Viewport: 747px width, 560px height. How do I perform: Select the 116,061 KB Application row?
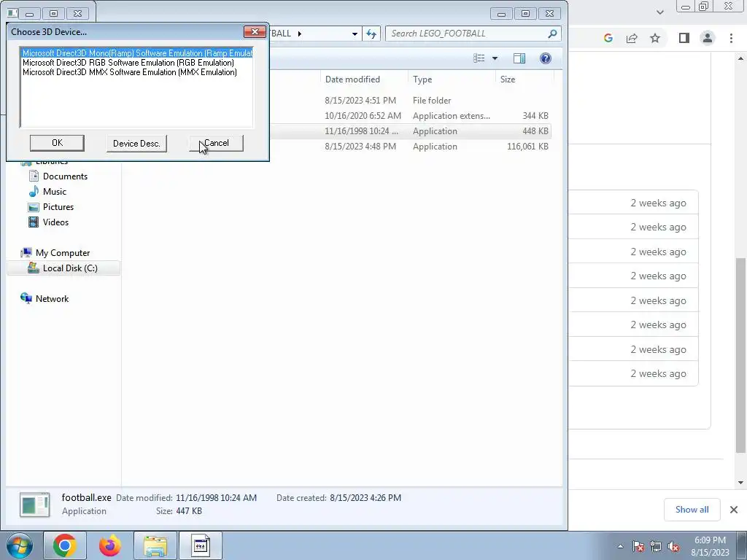[411, 146]
